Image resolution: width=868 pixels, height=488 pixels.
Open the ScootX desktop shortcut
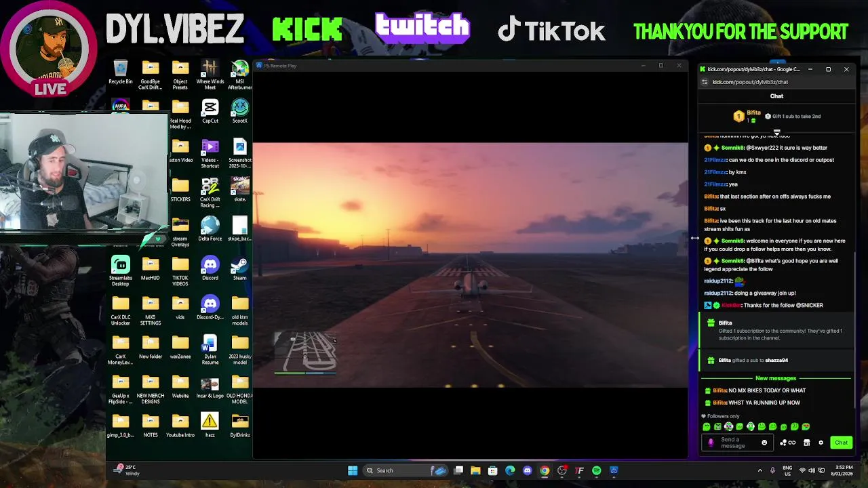tap(240, 112)
